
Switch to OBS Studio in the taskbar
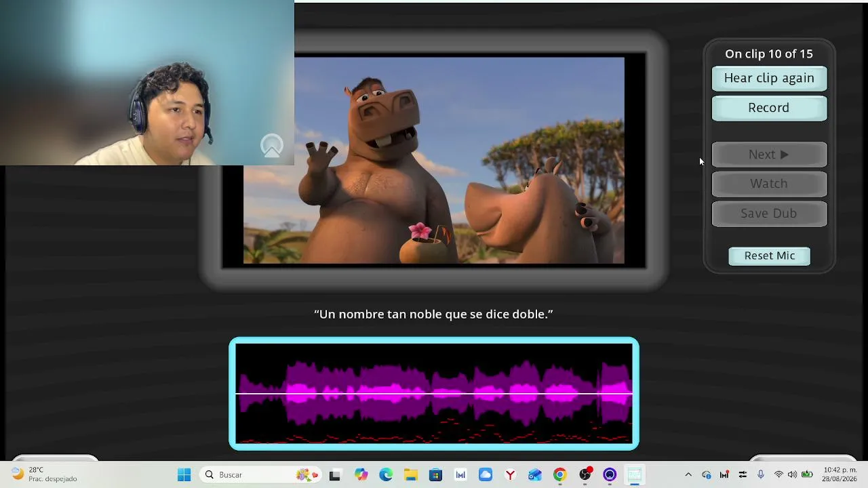tap(585, 475)
